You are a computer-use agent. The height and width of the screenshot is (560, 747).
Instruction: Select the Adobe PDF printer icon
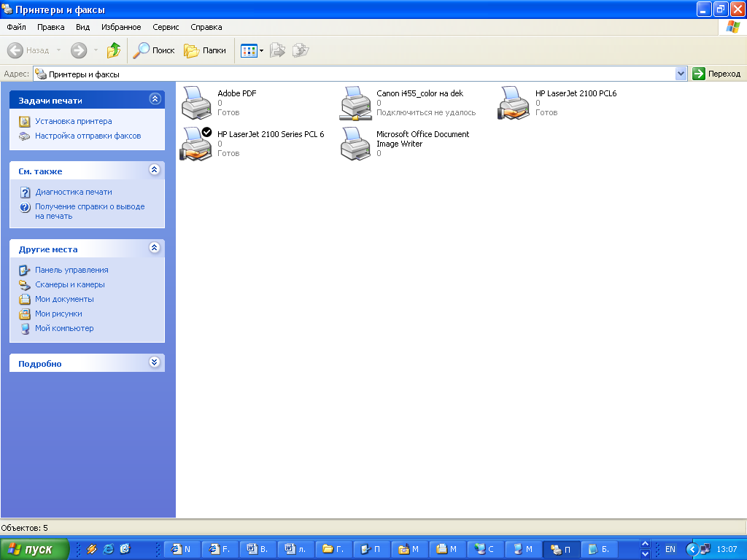[x=196, y=102]
